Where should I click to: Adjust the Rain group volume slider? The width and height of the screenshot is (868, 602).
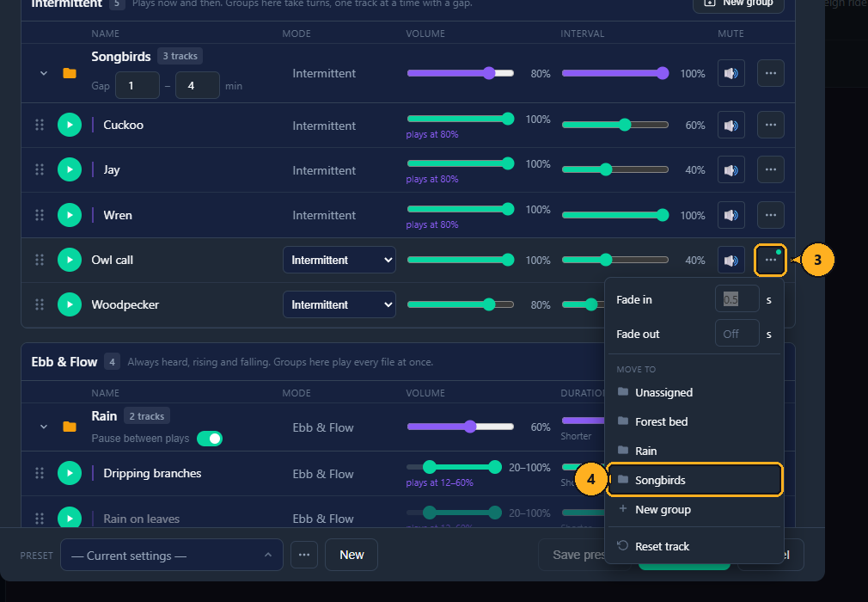click(x=461, y=427)
